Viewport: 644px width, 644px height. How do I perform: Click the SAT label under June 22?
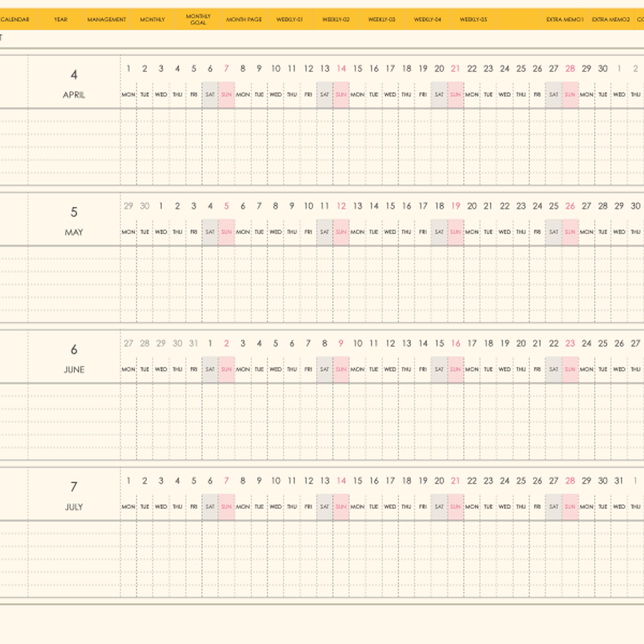pos(554,369)
